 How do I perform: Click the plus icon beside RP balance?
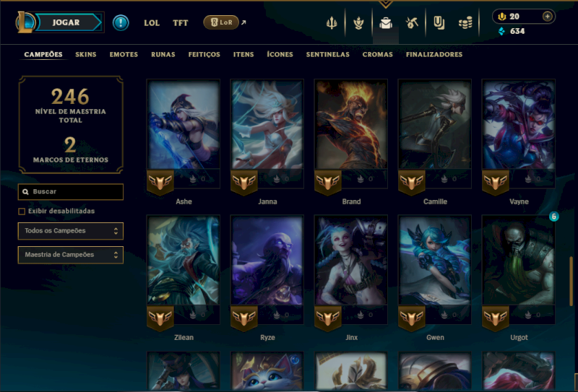point(548,16)
